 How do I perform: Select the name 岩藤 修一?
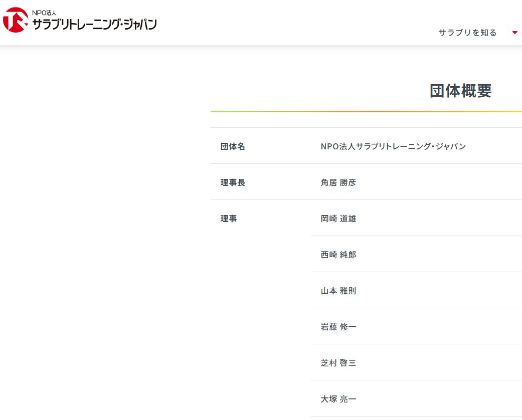coord(338,327)
